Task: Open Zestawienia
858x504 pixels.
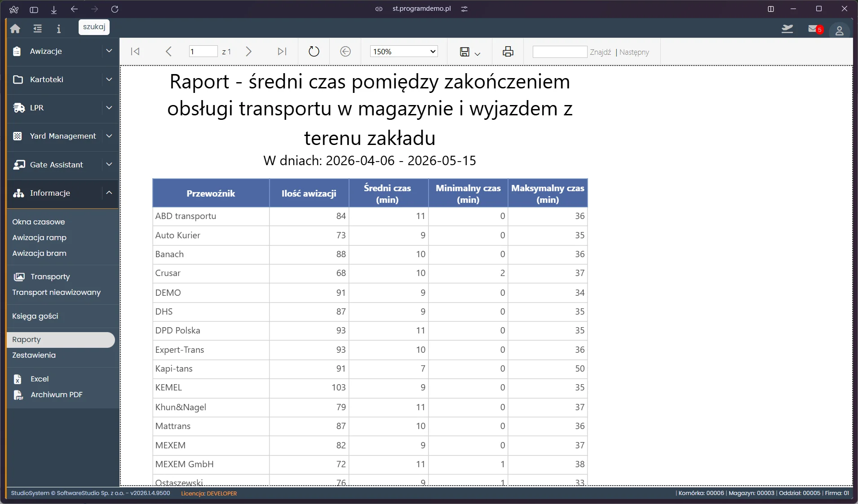Action: pos(34,355)
